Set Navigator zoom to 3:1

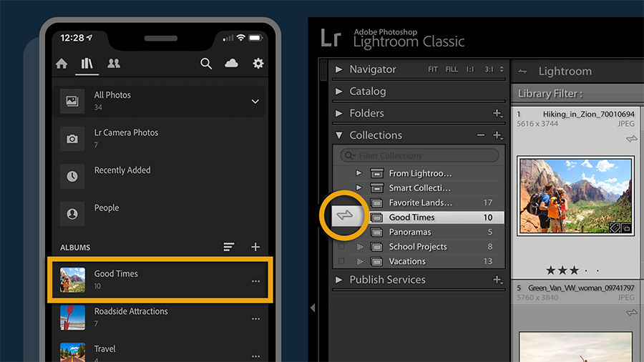[489, 69]
